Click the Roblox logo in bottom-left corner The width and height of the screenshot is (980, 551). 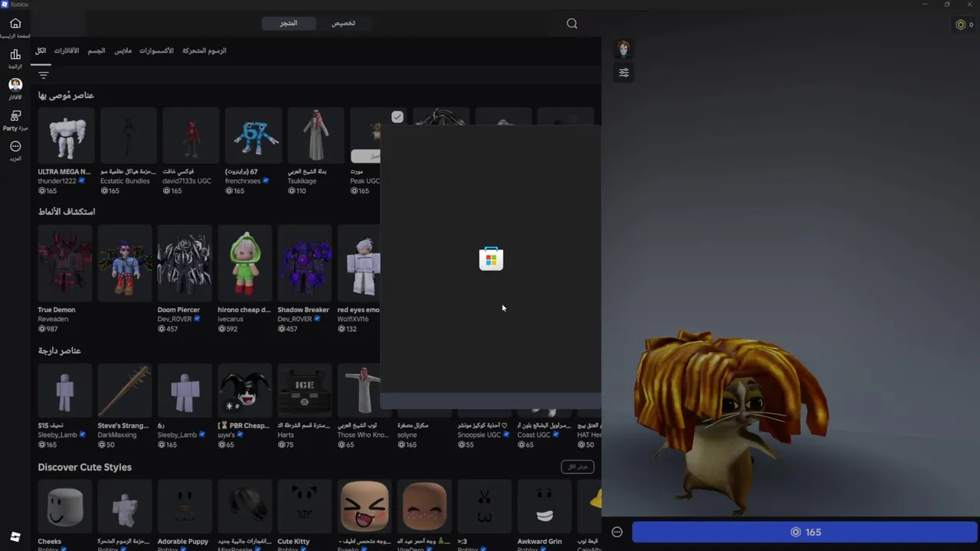[15, 536]
